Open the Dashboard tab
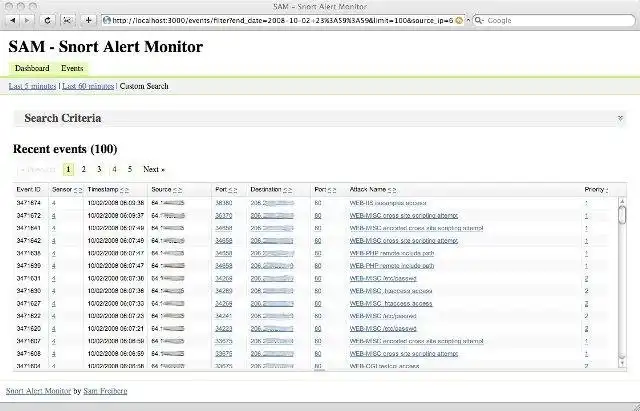Image resolution: width=640 pixels, height=411 pixels. (x=32, y=68)
